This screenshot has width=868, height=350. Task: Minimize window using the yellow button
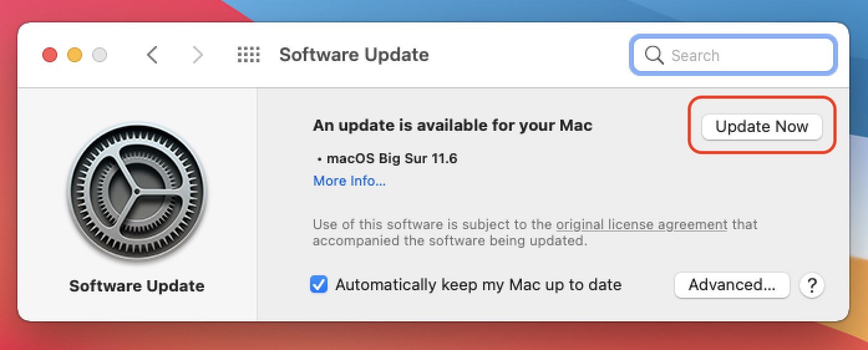pos(75,55)
